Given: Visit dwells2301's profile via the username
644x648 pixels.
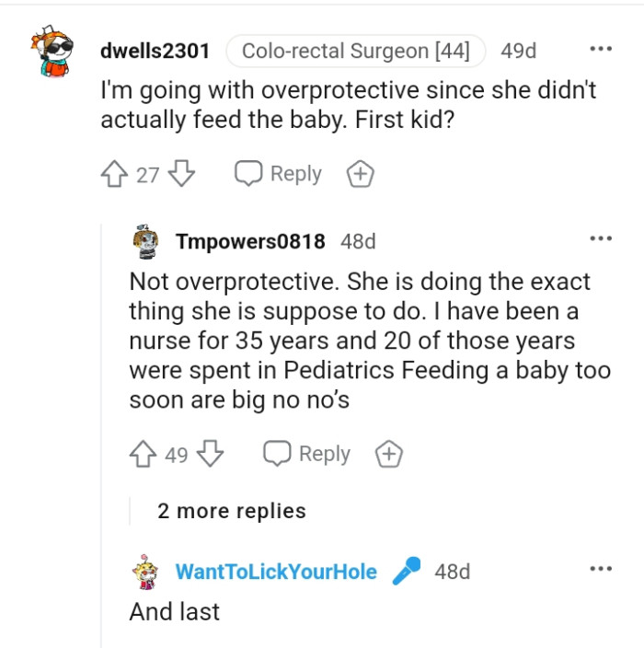Looking at the screenshot, I should (155, 52).
